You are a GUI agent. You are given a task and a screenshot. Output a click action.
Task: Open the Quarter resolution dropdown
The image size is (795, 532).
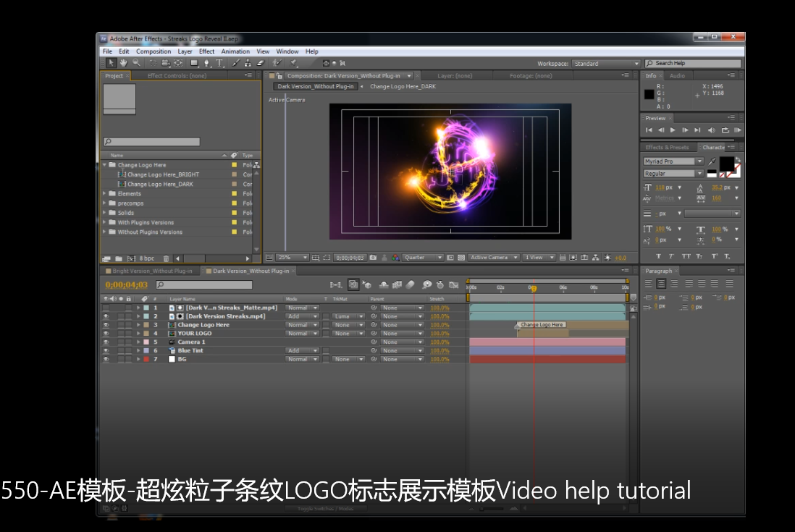point(424,258)
